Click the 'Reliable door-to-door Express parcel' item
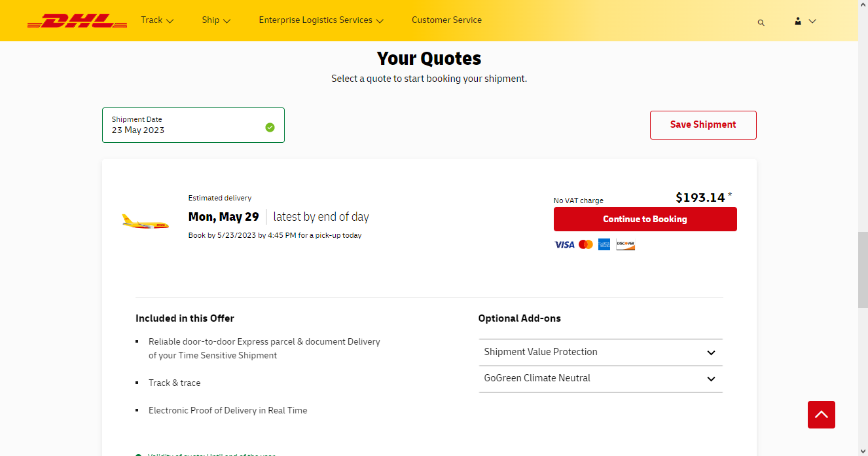Screen dimensions: 868x456 264,349
